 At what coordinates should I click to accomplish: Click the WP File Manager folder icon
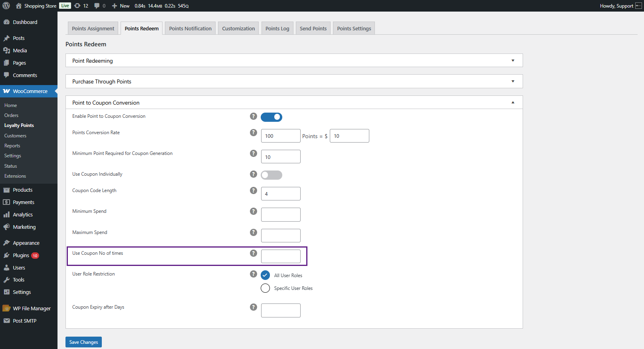coord(6,308)
